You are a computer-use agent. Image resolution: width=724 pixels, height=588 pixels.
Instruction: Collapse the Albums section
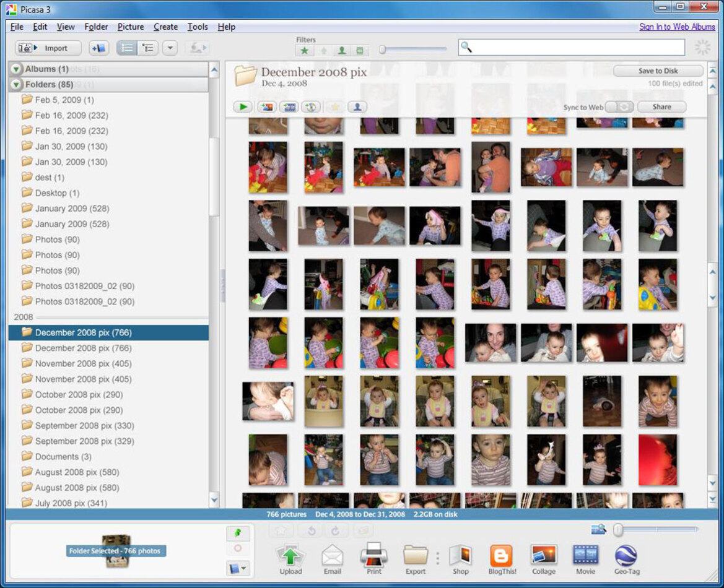tap(16, 69)
